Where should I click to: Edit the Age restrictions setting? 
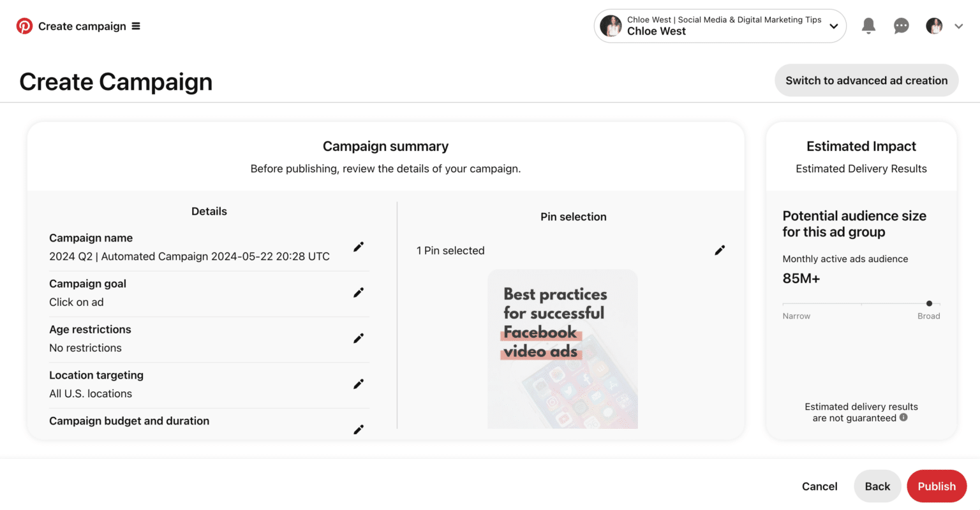pos(359,338)
